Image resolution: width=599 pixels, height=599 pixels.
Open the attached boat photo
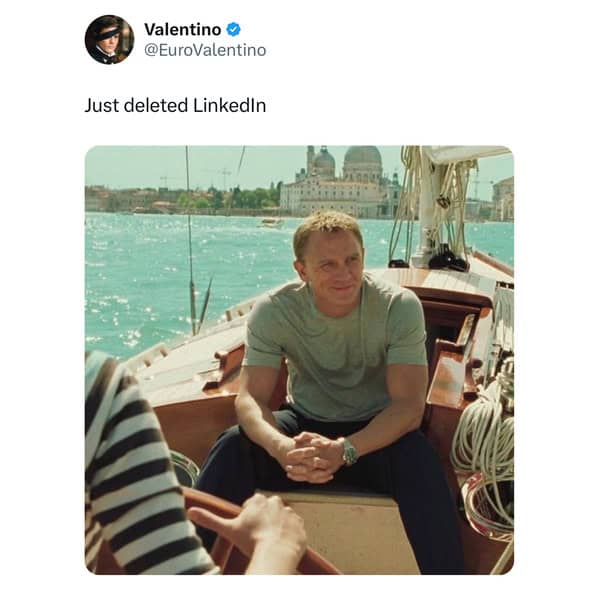(x=299, y=360)
